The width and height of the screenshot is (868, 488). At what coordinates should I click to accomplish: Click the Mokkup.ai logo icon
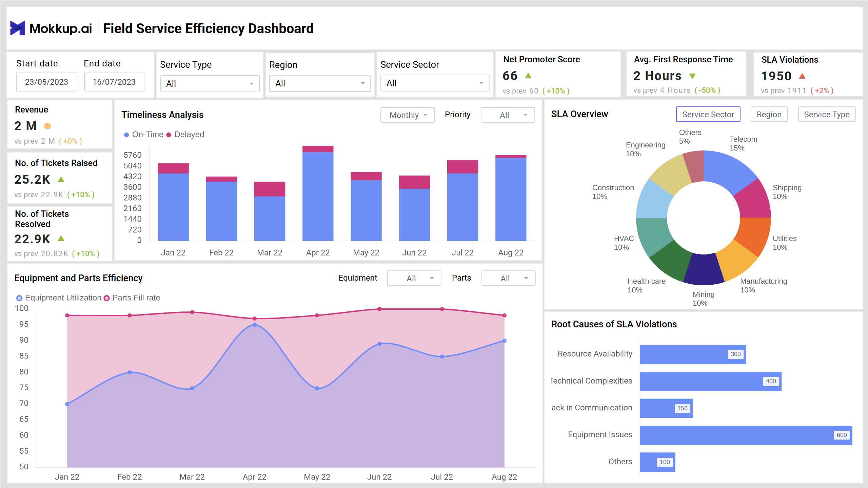click(18, 28)
